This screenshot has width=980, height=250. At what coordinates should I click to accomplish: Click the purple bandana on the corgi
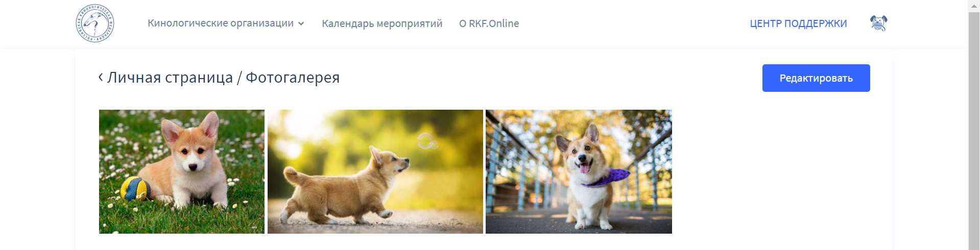pyautogui.click(x=608, y=177)
